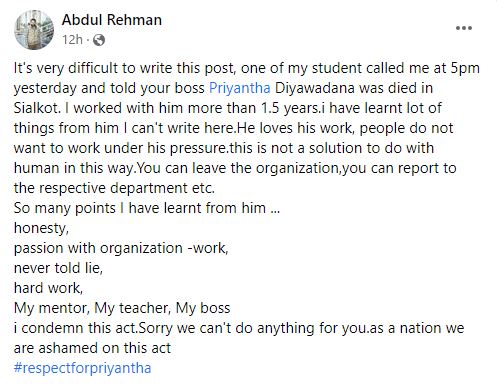Open the #respectforpriyantha hashtag
Viewport: 497px width, 386px height.
coord(82,368)
